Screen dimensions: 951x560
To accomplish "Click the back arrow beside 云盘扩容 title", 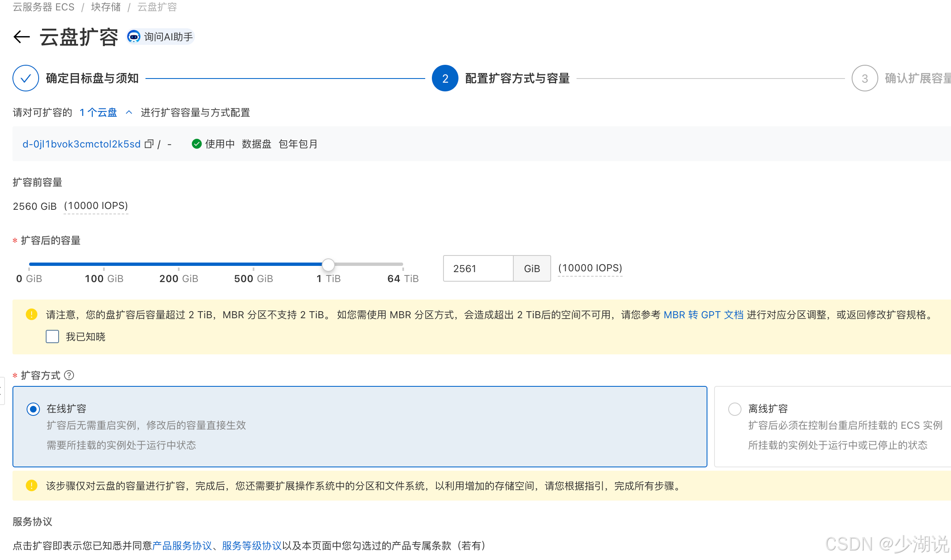I will tap(22, 37).
